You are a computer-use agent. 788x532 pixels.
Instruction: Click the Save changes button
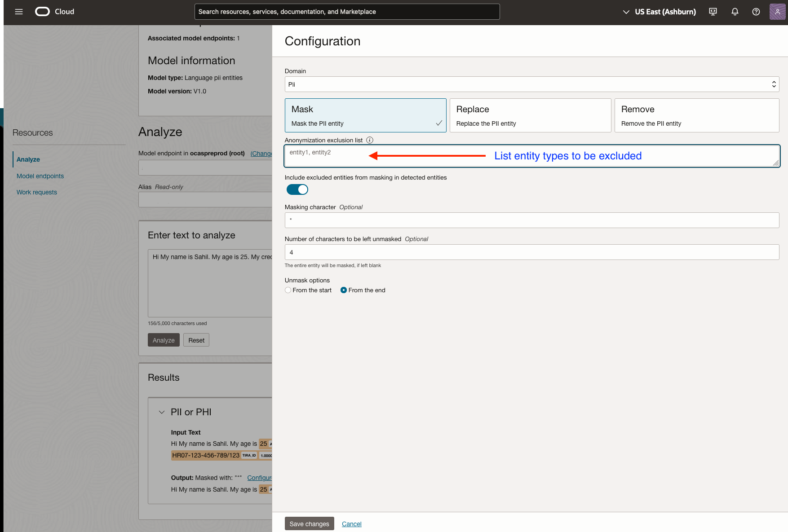pos(309,523)
